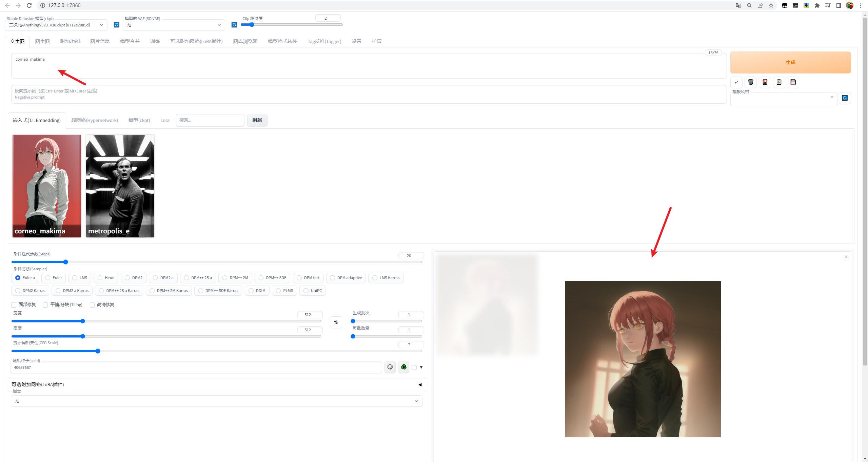
Task: Apply selected style using the clipboard icon
Action: [779, 82]
